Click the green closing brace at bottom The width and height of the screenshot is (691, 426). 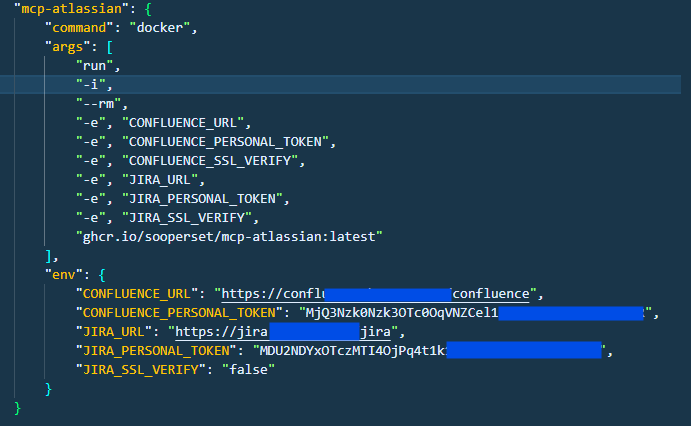(x=18, y=408)
